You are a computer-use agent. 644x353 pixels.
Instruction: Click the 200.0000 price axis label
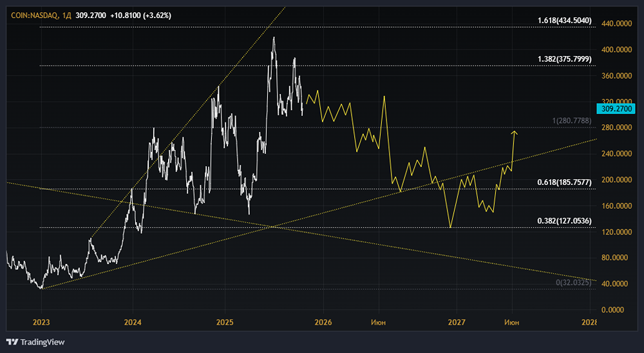click(x=616, y=180)
